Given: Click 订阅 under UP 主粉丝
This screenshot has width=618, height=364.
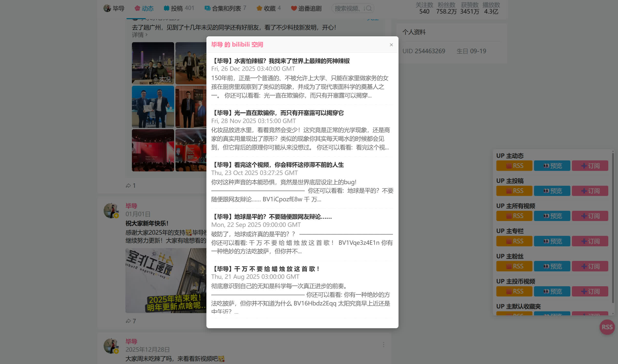Looking at the screenshot, I should click(x=590, y=266).
